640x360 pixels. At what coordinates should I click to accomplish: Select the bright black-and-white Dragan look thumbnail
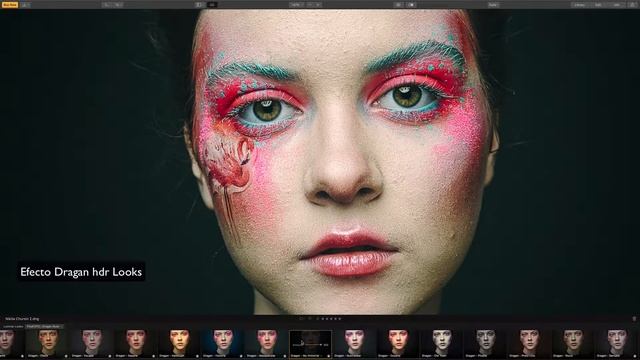tap(442, 343)
